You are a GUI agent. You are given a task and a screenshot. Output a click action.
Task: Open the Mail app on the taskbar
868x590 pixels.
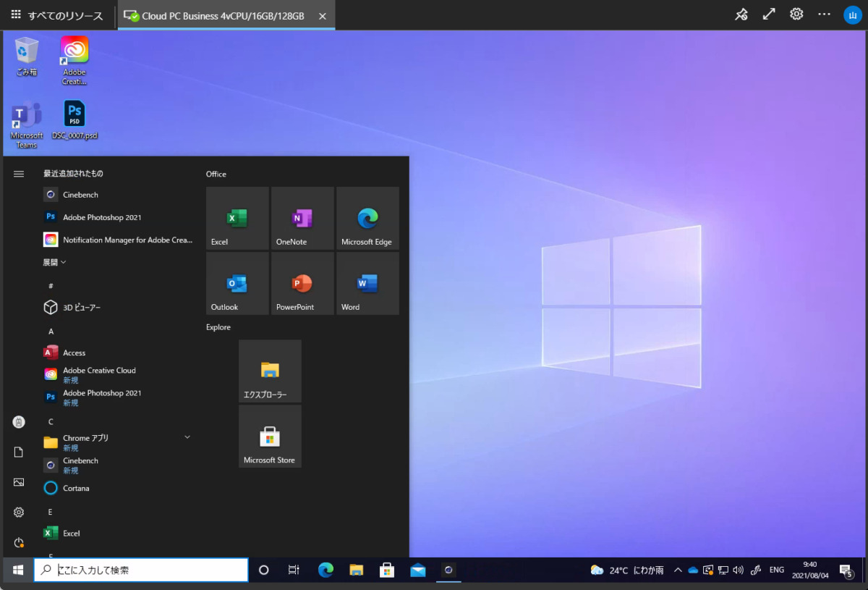[x=417, y=570]
